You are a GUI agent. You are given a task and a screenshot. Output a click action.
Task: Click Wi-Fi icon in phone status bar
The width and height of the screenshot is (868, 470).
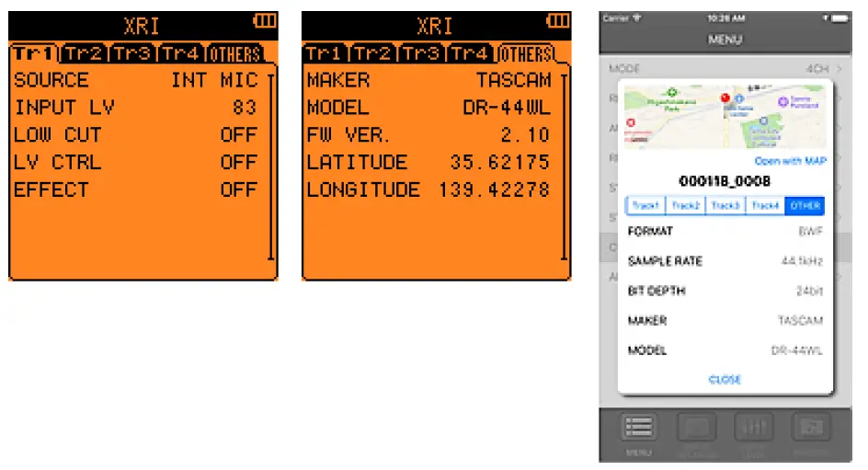click(637, 18)
